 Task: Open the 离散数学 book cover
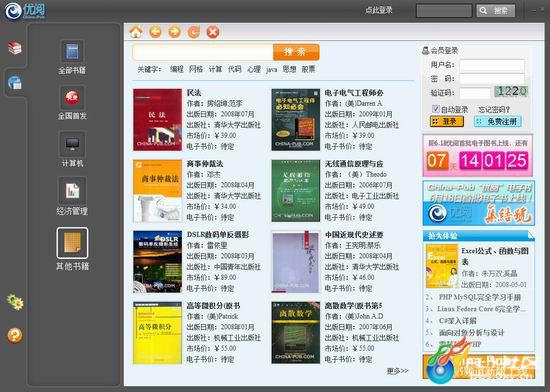click(296, 333)
